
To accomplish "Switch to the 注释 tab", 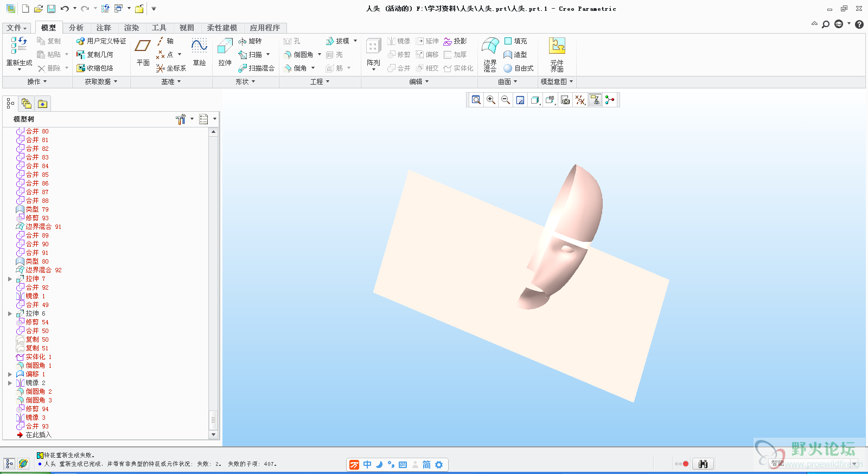I will pyautogui.click(x=104, y=28).
